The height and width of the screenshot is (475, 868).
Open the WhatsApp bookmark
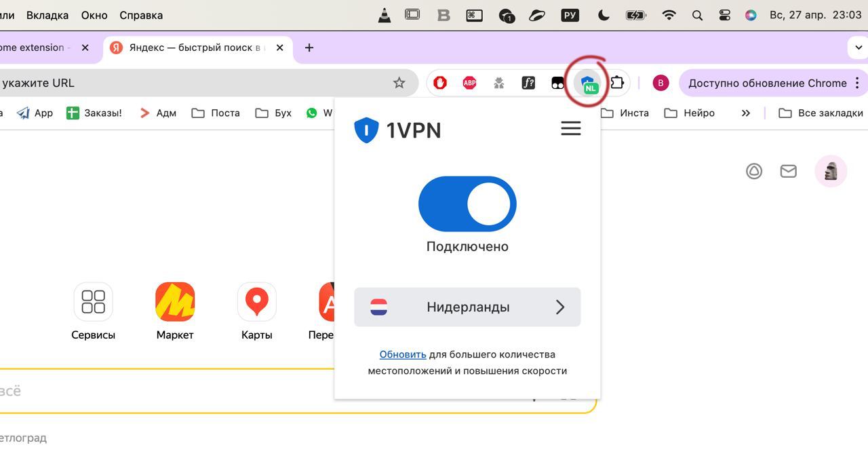click(319, 113)
